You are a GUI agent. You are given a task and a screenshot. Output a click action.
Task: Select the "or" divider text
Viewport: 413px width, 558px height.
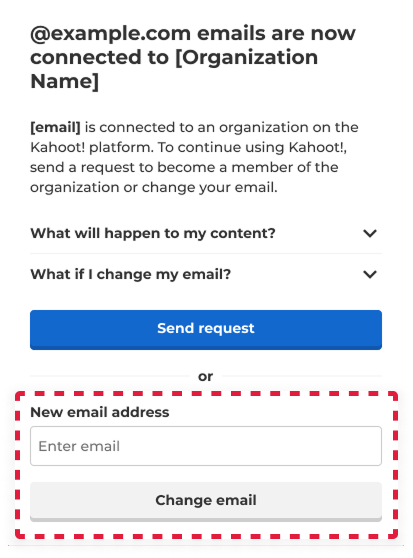(206, 376)
